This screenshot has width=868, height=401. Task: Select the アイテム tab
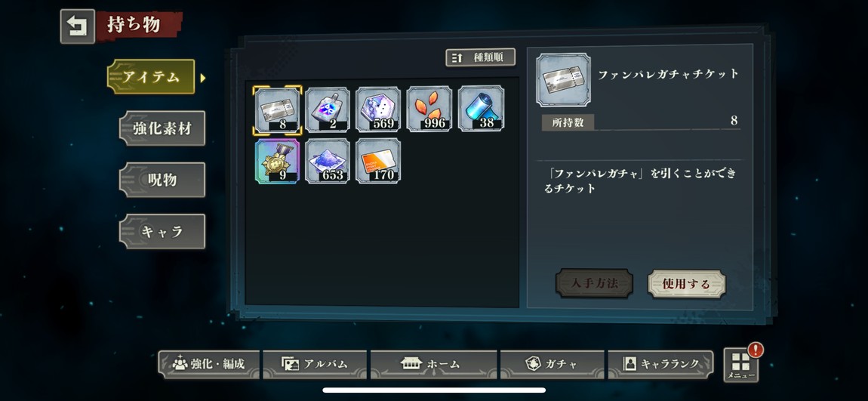point(151,77)
